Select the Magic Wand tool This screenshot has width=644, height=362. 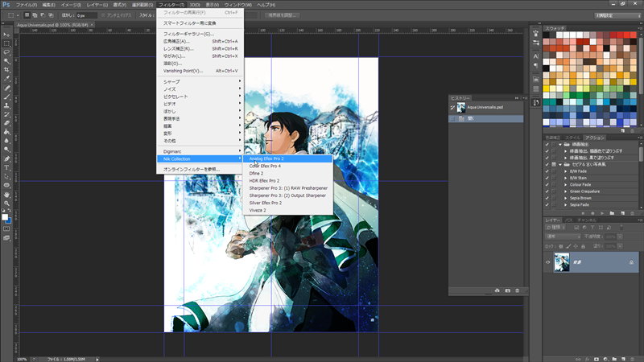6,61
